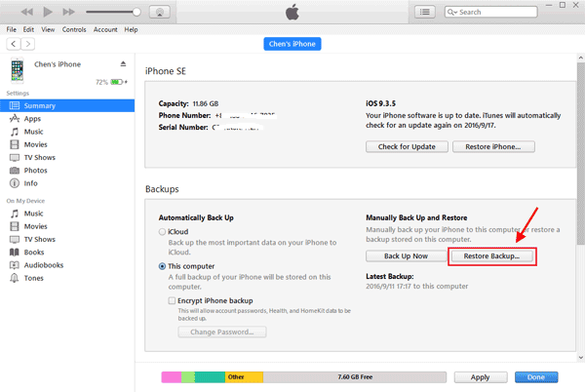
Task: Click the Settings Music note icon
Action: pos(15,132)
